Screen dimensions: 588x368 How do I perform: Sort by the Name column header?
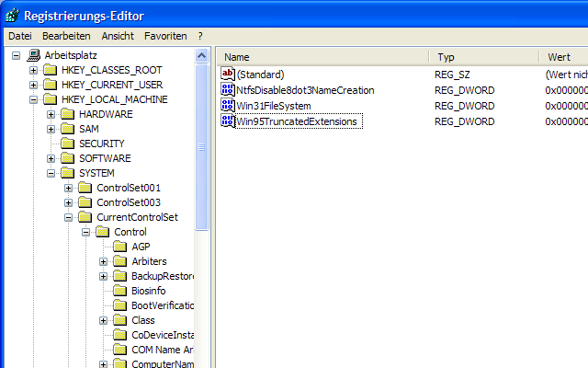coord(322,57)
